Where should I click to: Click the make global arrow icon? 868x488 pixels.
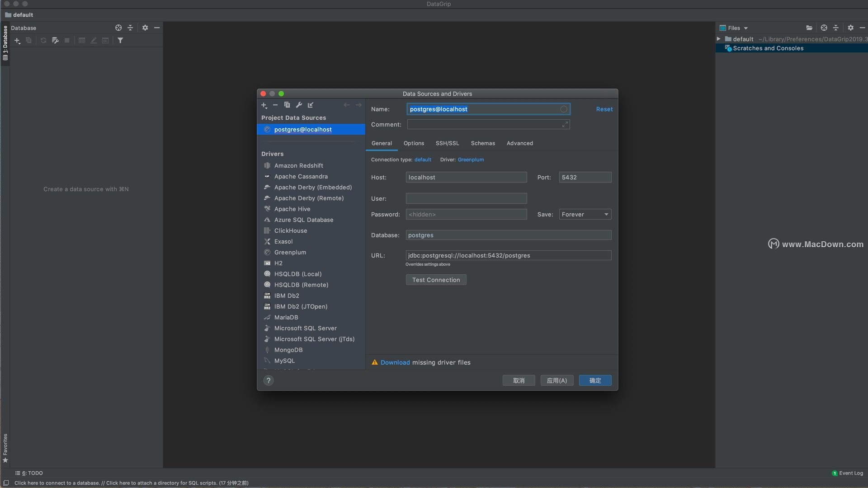pyautogui.click(x=311, y=105)
